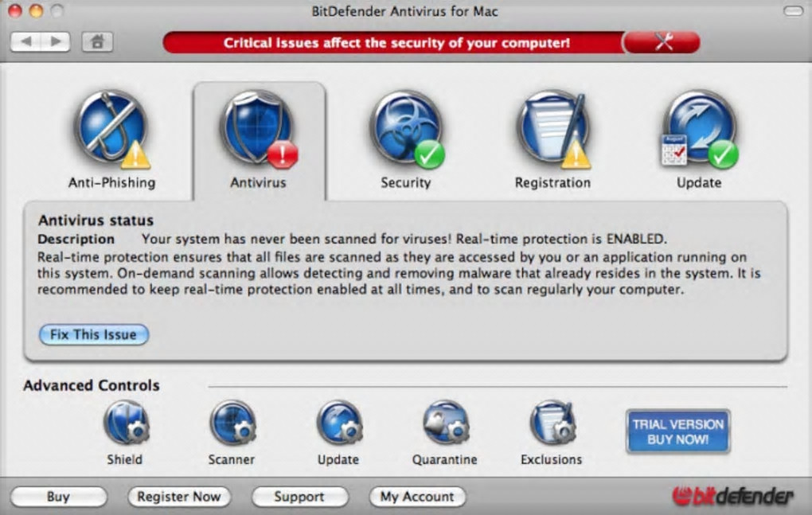Click the Register Now button
Viewport: 812px width, 515px height.
179,497
